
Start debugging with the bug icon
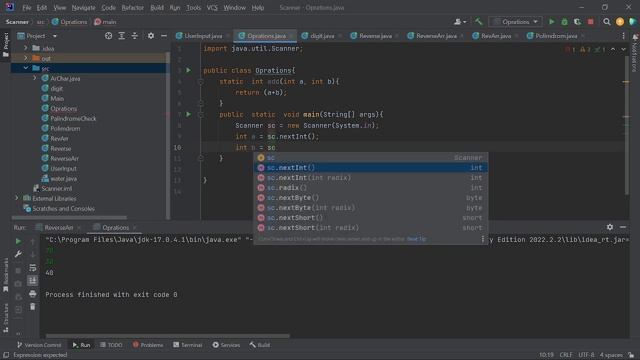(x=564, y=22)
